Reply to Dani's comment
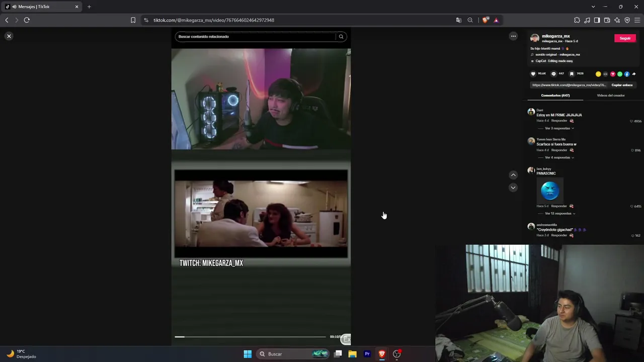 [x=559, y=121]
